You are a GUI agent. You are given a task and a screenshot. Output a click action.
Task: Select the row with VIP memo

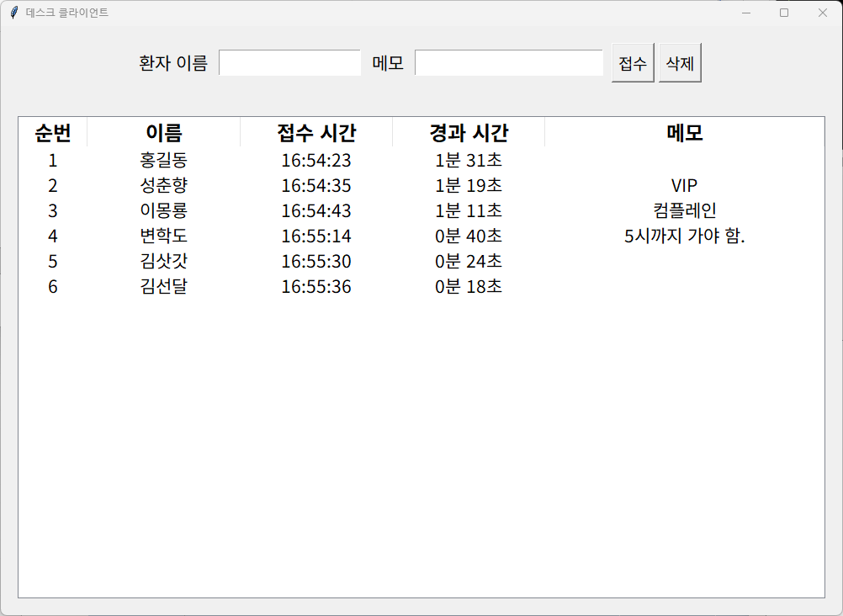click(684, 186)
